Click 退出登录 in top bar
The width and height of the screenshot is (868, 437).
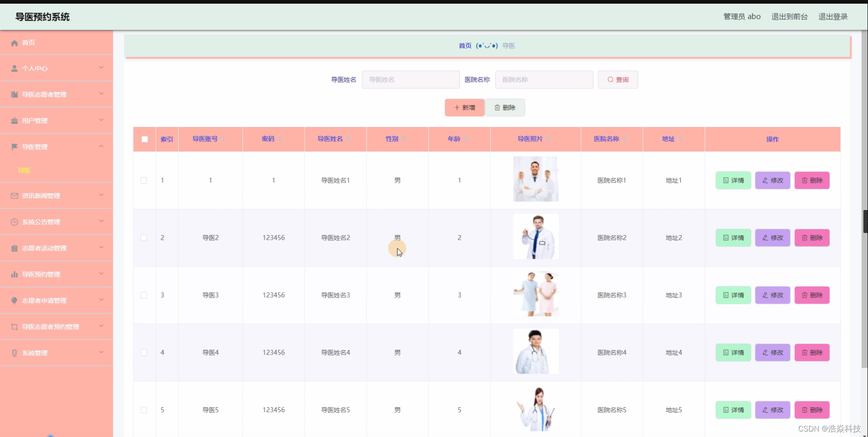pyautogui.click(x=833, y=17)
